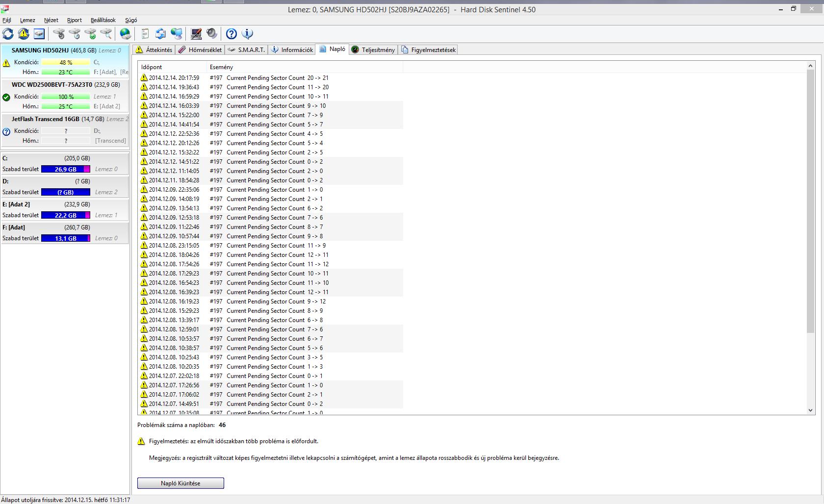Screen dimensions: 824x504
Task: Switch to the S.M.A.R.T. tab
Action: point(246,50)
